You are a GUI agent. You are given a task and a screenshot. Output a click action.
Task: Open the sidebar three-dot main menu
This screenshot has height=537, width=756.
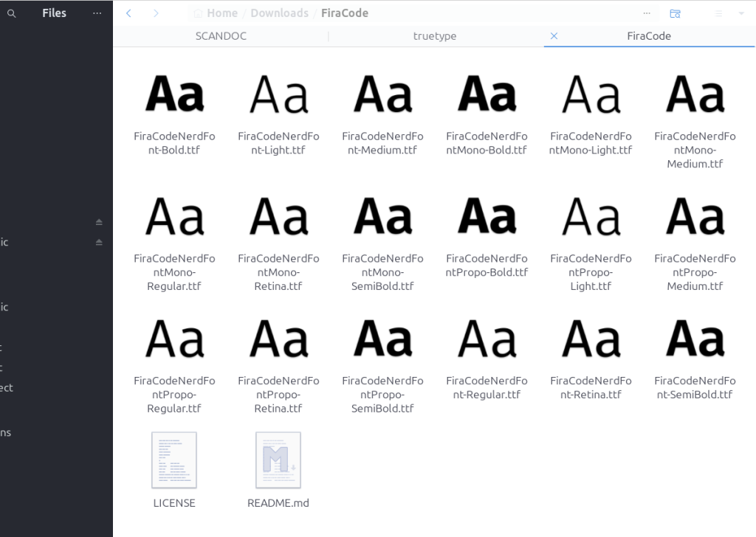click(97, 13)
